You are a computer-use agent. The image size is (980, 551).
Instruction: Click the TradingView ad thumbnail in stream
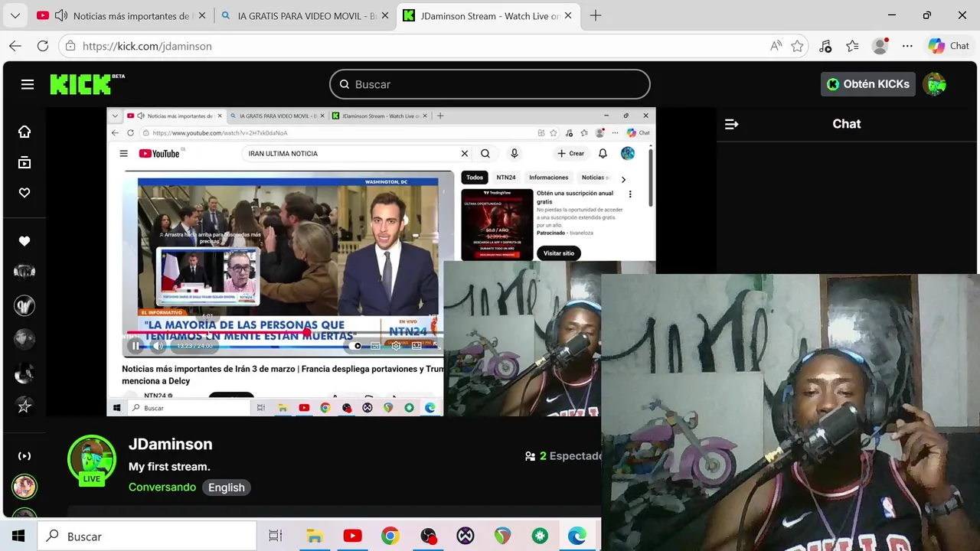coord(497,224)
